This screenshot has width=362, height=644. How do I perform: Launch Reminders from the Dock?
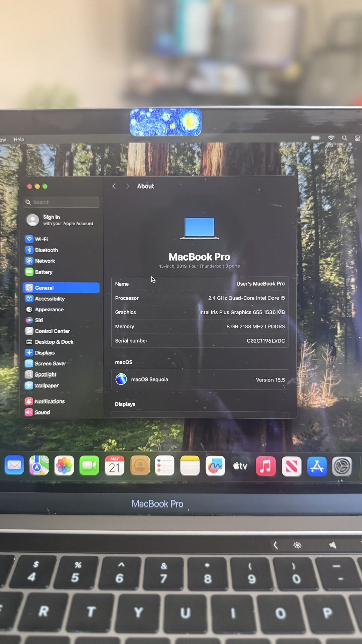165,465
